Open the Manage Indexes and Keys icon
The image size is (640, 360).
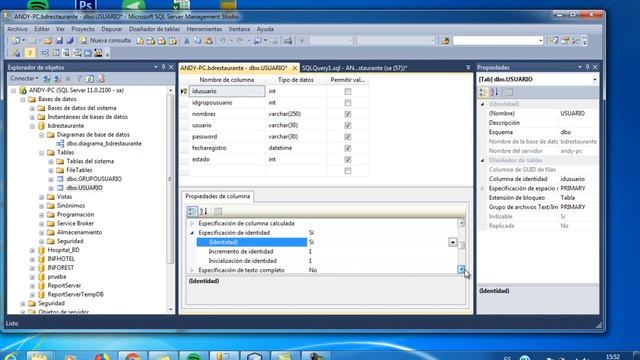[x=55, y=53]
